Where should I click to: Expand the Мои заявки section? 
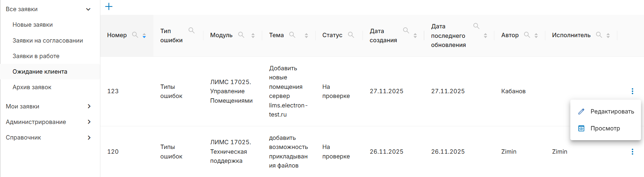tap(89, 106)
